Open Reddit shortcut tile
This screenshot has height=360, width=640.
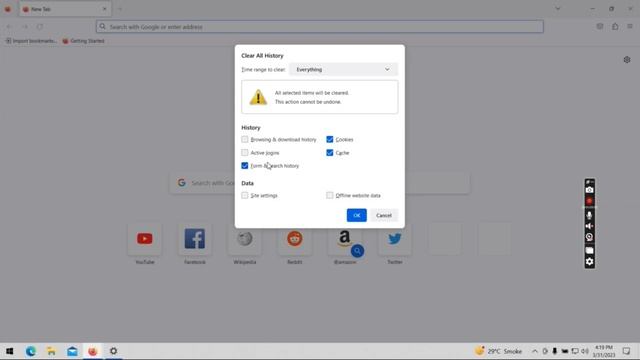295,239
